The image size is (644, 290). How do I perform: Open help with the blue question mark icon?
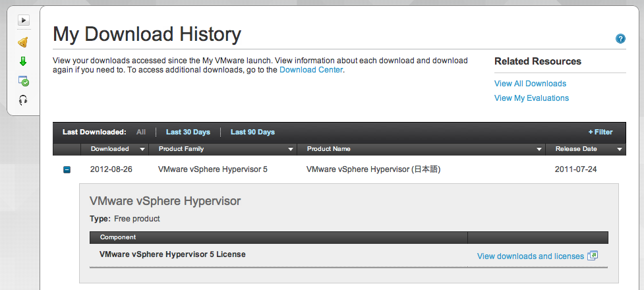[620, 39]
